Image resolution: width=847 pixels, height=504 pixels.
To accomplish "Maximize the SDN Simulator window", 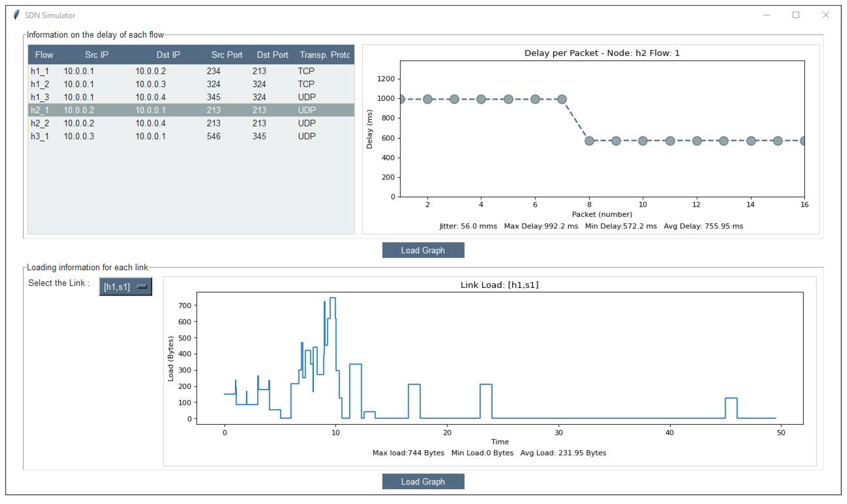I will click(796, 15).
